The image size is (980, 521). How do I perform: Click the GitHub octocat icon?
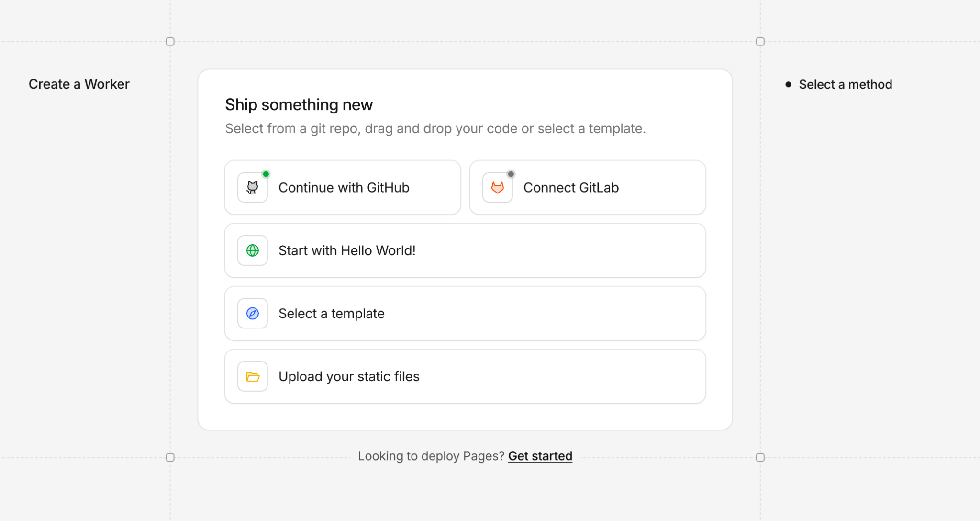(252, 187)
